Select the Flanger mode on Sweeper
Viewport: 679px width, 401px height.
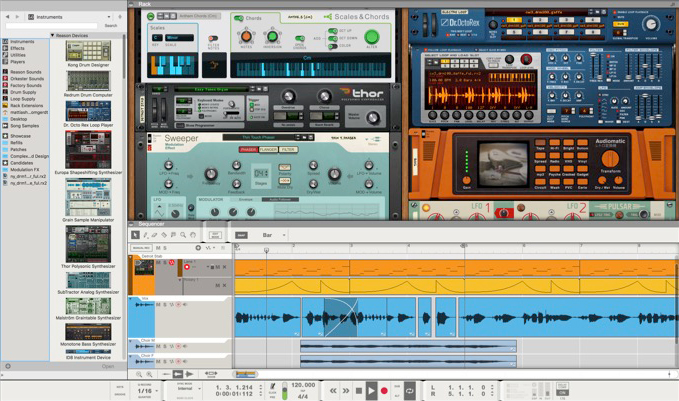pyautogui.click(x=268, y=149)
